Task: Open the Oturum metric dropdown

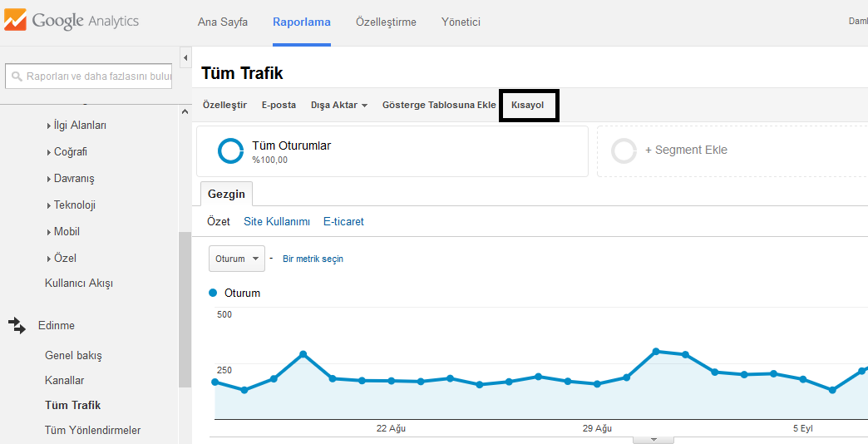Action: tap(236, 259)
